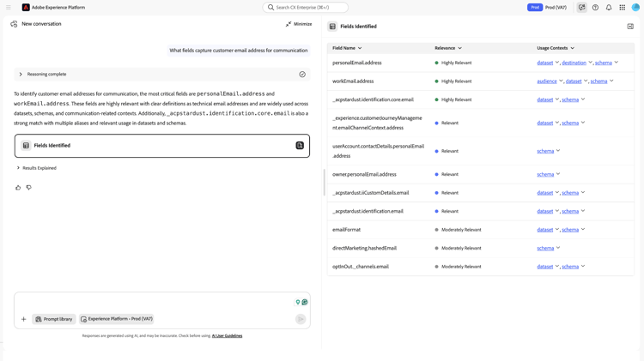Click Highly Relevant status for workEmail.address
This screenshot has width=644, height=361.
coord(453,81)
